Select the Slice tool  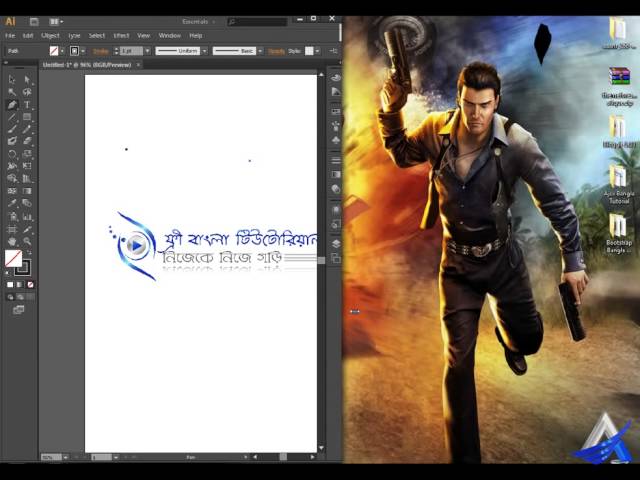[x=27, y=229]
